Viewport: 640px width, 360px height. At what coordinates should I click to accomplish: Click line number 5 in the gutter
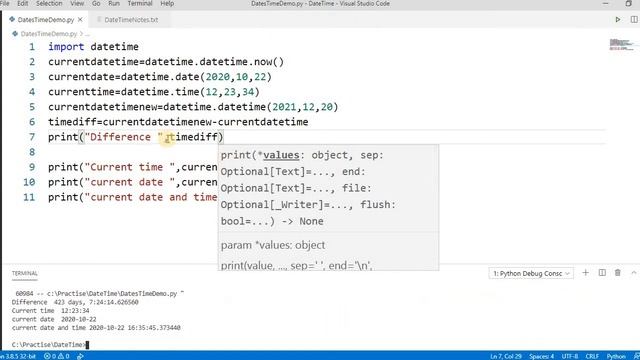32,107
